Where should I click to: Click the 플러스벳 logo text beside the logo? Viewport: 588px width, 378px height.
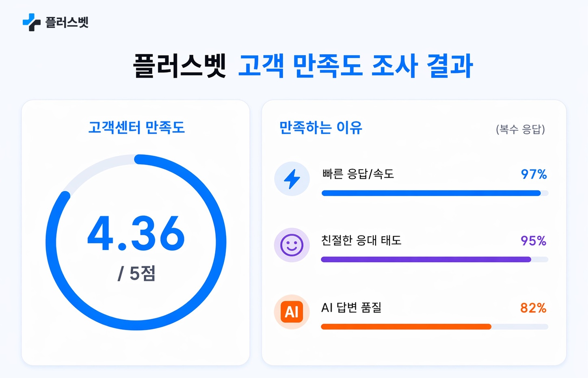click(x=67, y=22)
